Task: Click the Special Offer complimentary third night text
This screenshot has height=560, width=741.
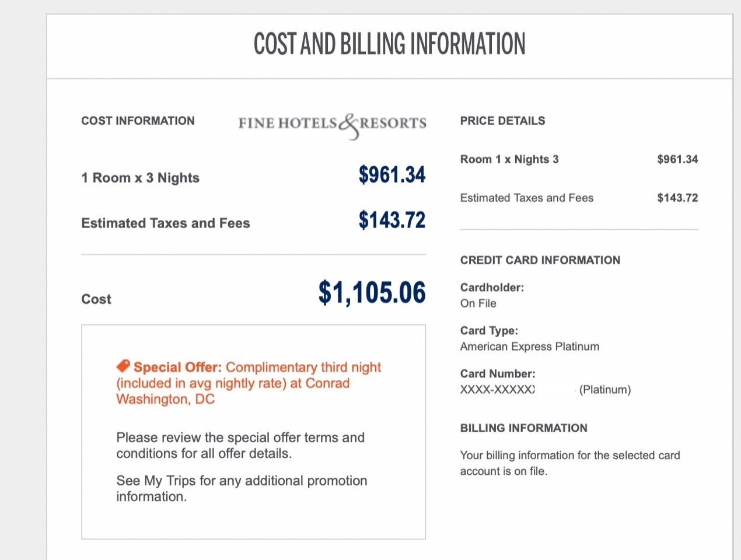Action: [249, 383]
